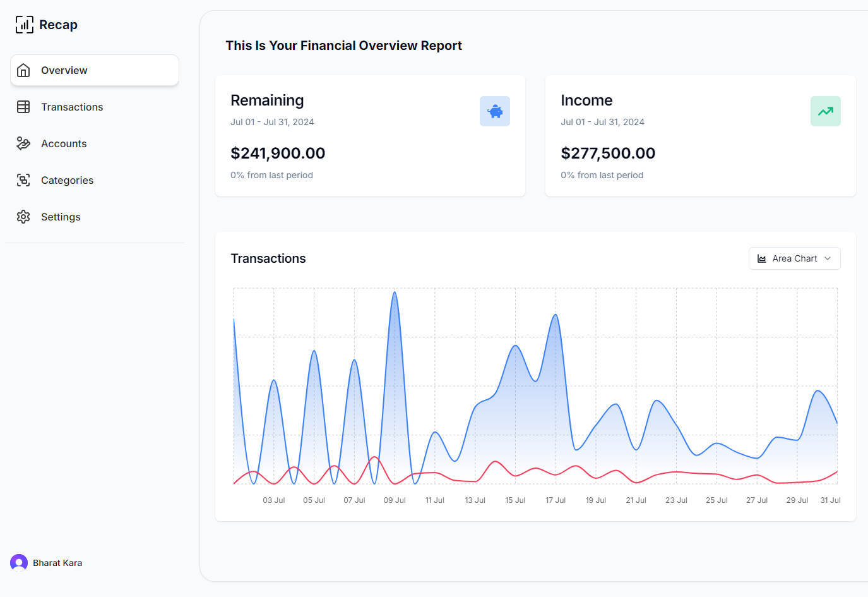Click the Financial Overview Report heading
868x597 pixels.
[344, 45]
